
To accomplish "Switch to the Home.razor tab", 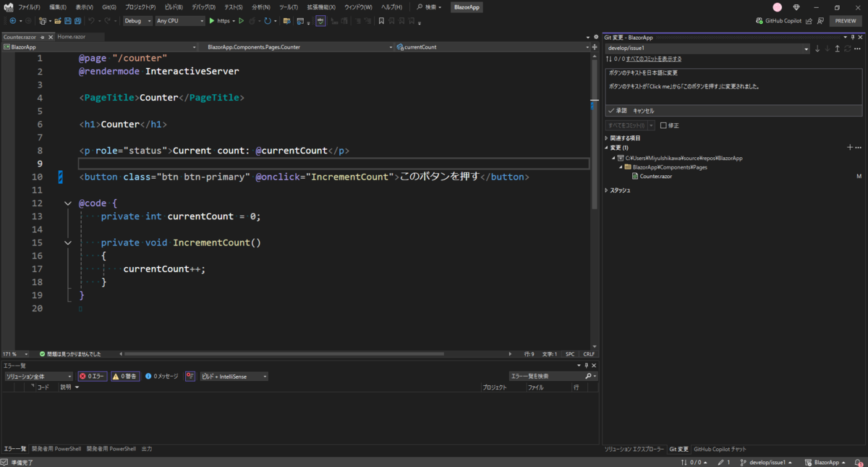I will point(71,37).
